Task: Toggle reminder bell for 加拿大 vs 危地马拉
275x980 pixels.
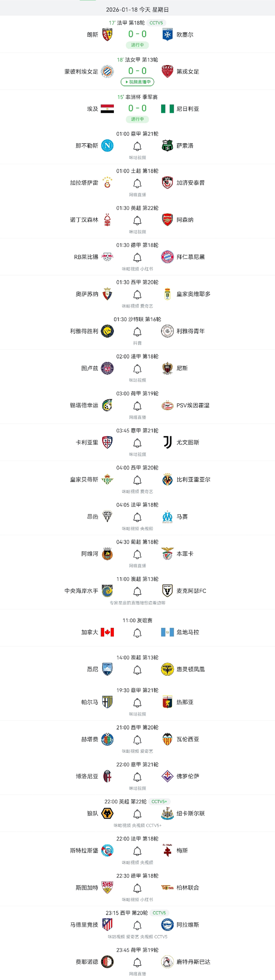Action: [137, 633]
